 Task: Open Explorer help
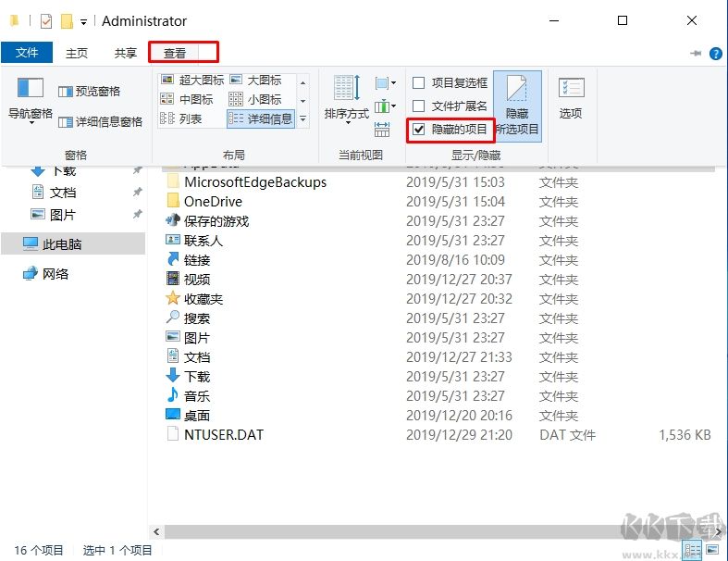click(715, 54)
